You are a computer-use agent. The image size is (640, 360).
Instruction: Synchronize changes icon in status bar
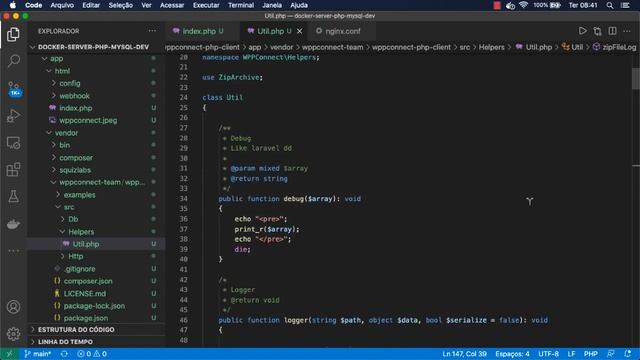(64, 354)
